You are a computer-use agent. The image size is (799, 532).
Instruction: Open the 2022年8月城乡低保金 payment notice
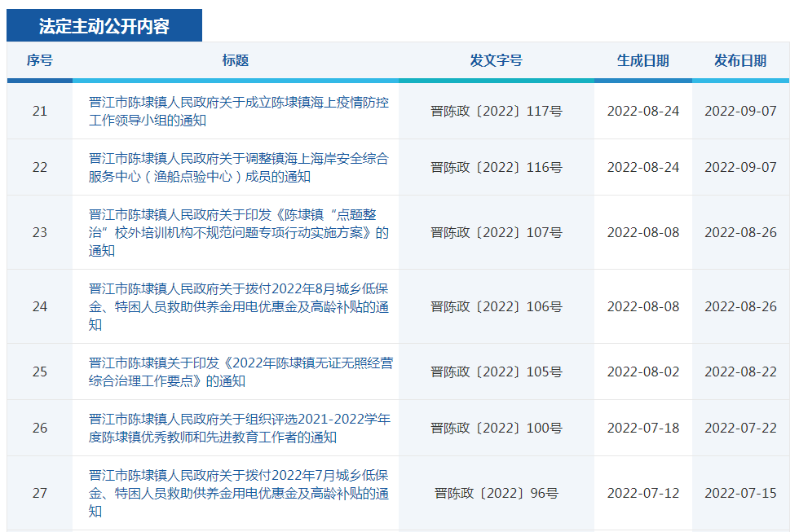tap(238, 307)
